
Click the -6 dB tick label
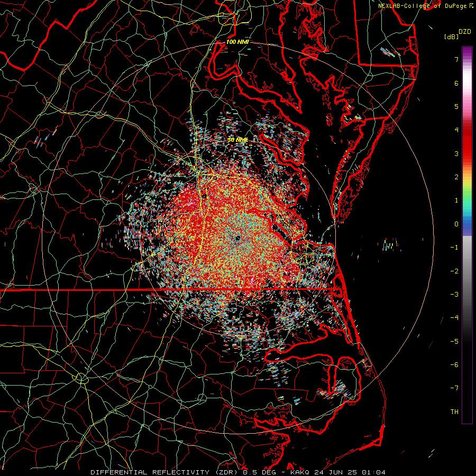pyautogui.click(x=454, y=365)
